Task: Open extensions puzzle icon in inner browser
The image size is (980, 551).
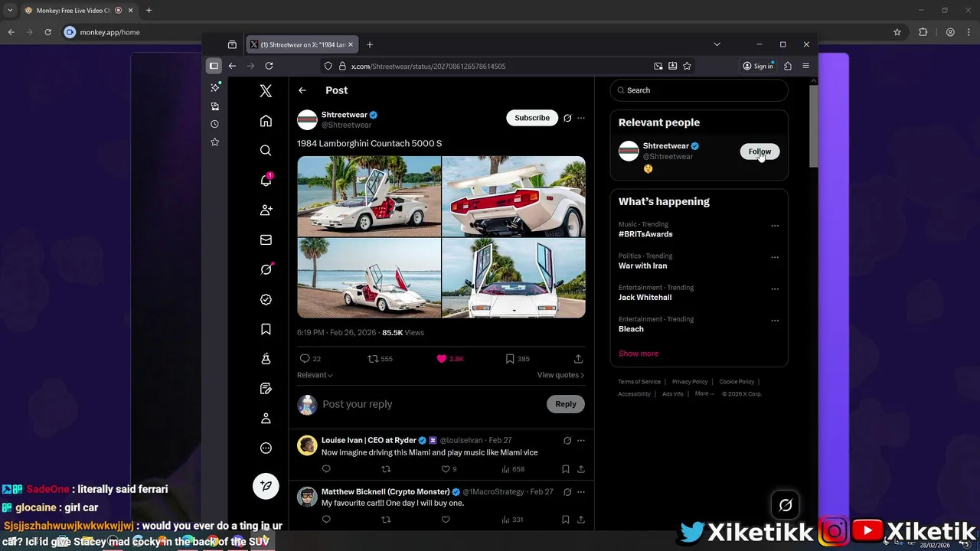Action: pyautogui.click(x=787, y=66)
